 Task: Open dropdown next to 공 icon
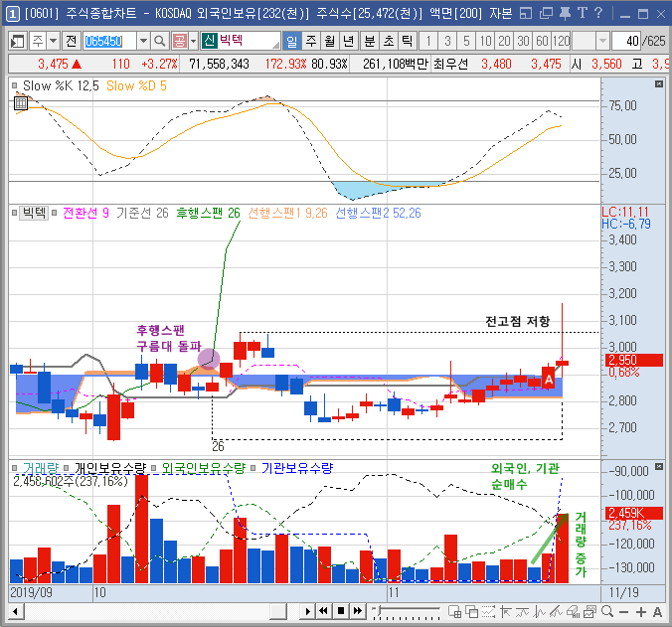[x=193, y=42]
